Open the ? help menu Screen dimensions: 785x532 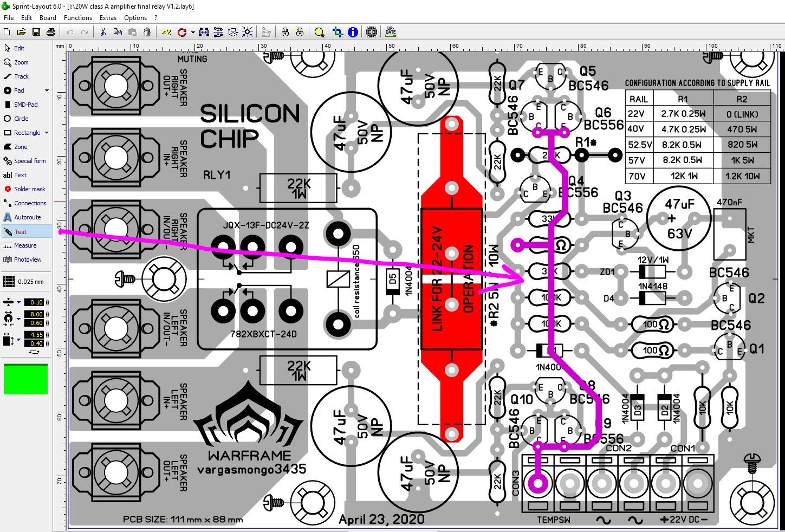pos(156,17)
